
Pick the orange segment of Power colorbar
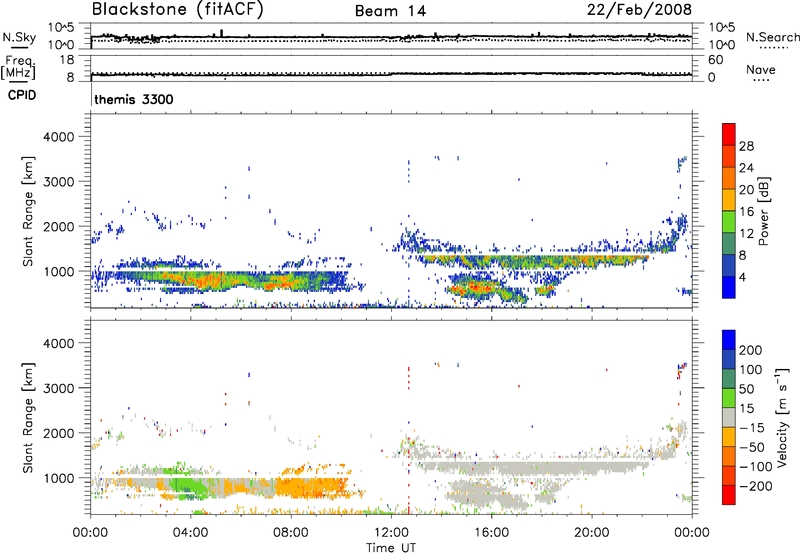pos(729,178)
